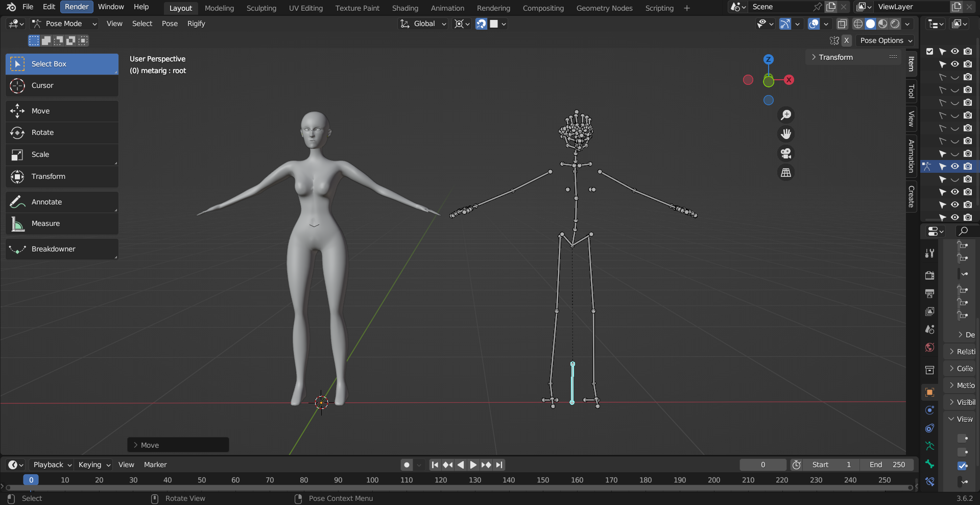Select the Measure tool
This screenshot has height=505, width=980.
click(62, 223)
